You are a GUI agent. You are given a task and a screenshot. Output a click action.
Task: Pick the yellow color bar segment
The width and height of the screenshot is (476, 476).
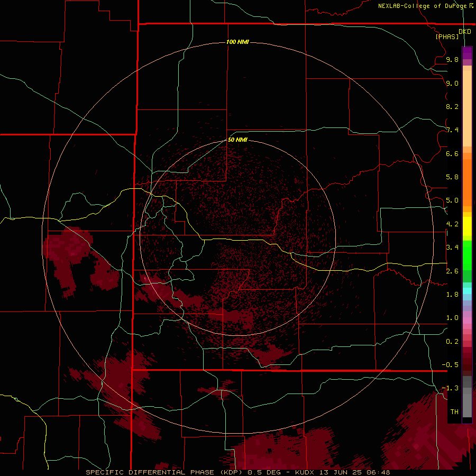(467, 226)
